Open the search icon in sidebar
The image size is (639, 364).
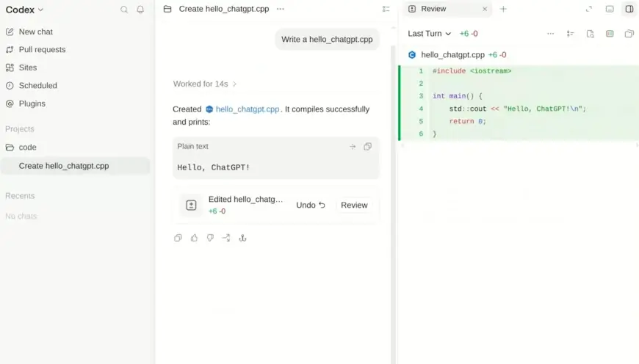[x=124, y=10]
